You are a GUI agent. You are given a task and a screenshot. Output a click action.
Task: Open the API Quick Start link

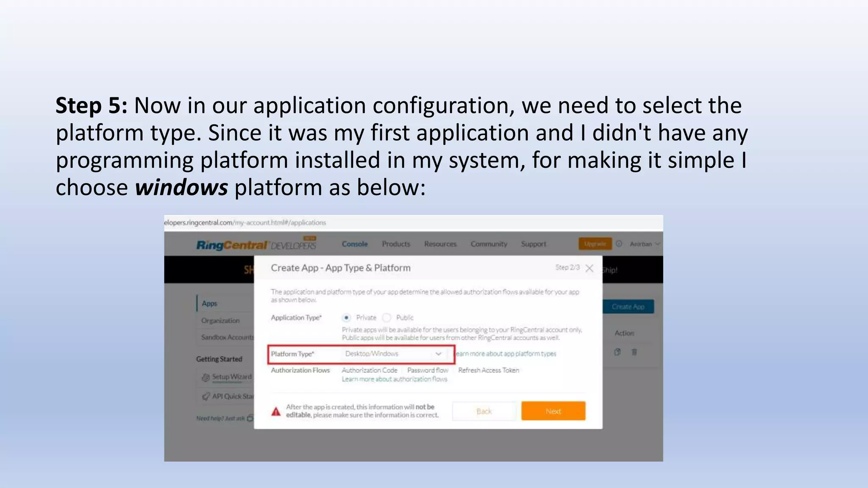pos(233,396)
